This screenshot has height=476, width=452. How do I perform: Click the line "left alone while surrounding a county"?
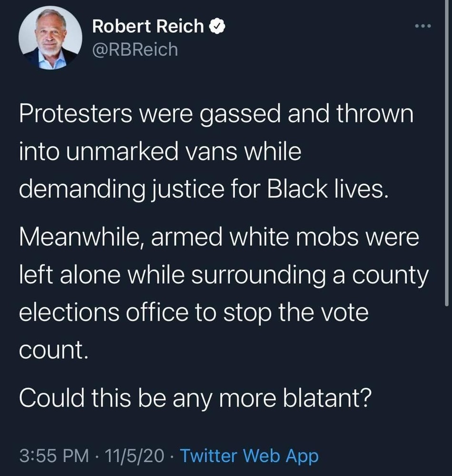224,275
